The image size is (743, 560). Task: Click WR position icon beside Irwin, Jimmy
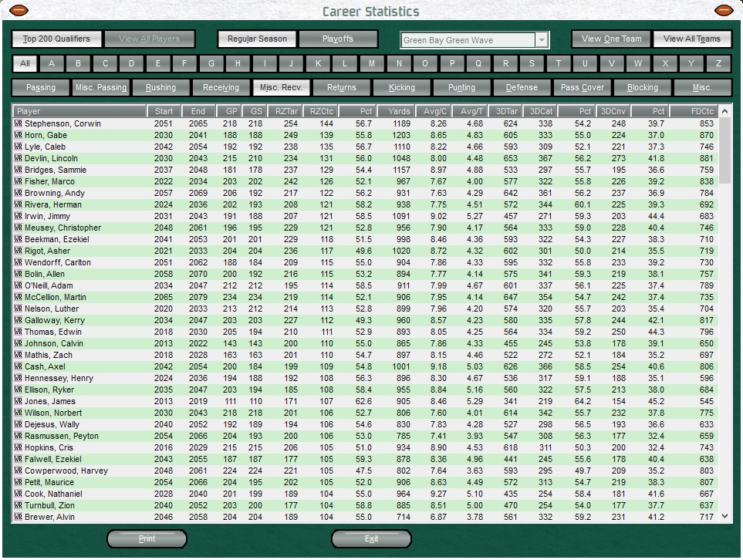coord(19,216)
